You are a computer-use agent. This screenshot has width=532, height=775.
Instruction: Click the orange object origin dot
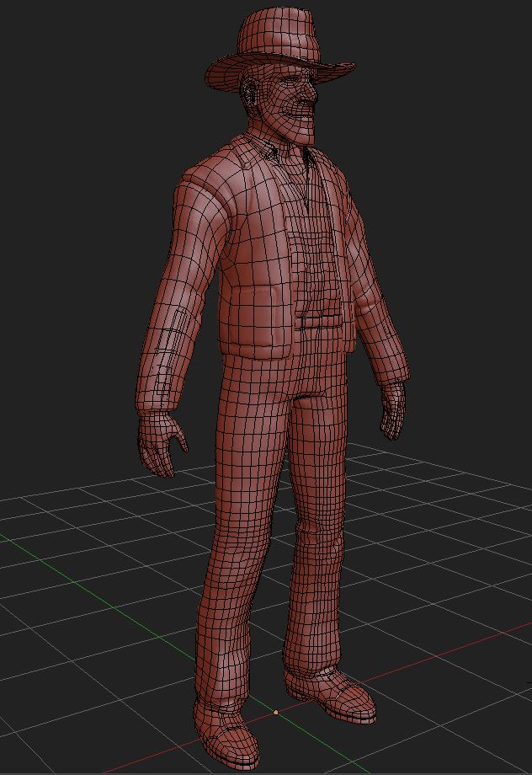[x=275, y=712]
